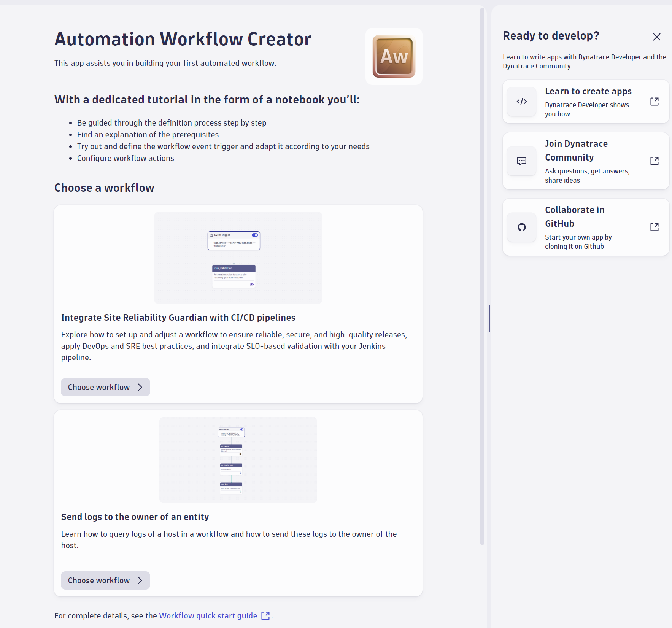Click text 'Ask questions, get answers, share ideas'
This screenshot has height=628, width=672.
[587, 176]
